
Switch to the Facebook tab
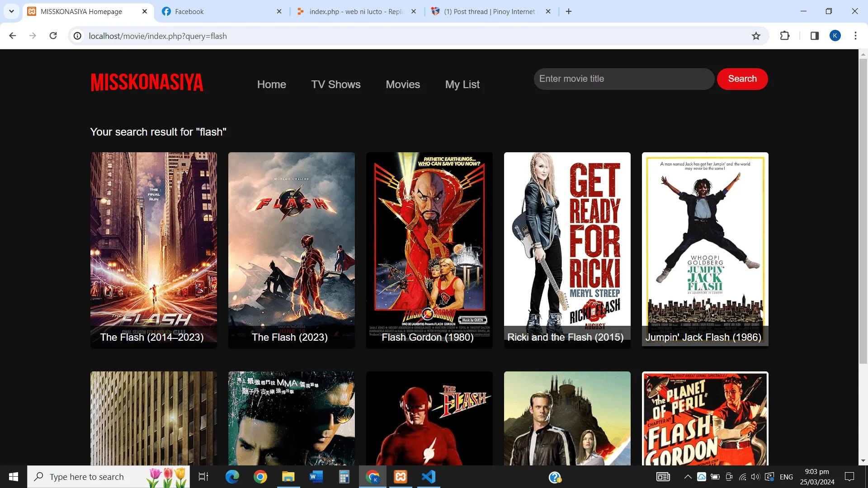coord(222,12)
